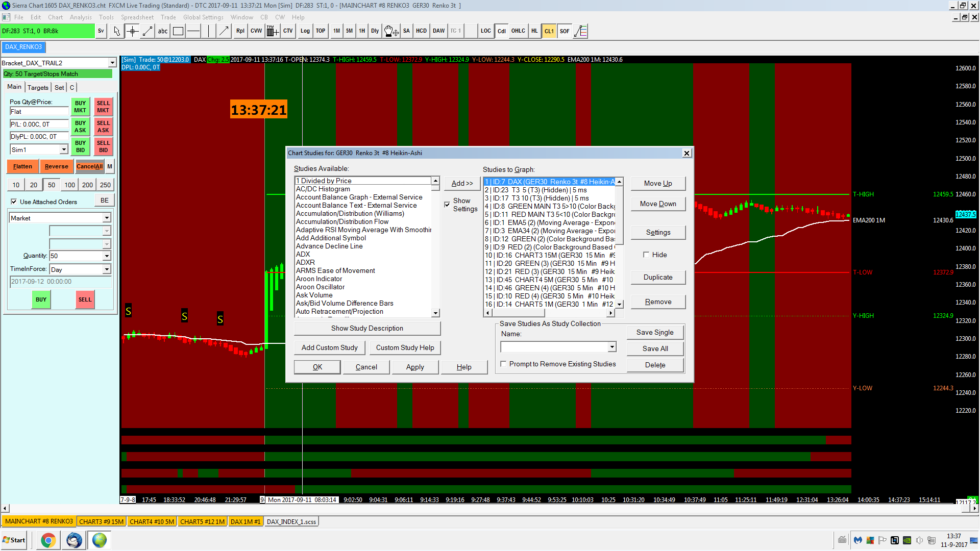Expand the study collection Name combo box
The image size is (980, 551).
(x=612, y=347)
